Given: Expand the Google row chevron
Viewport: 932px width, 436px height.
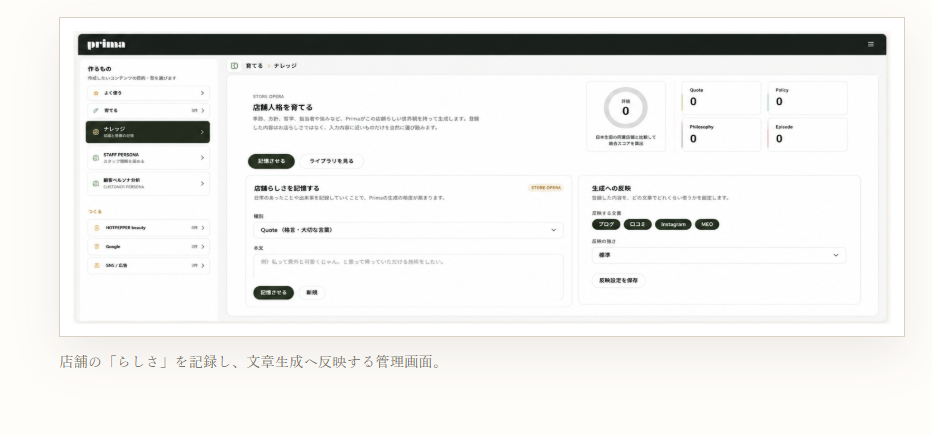Looking at the screenshot, I should (x=202, y=247).
